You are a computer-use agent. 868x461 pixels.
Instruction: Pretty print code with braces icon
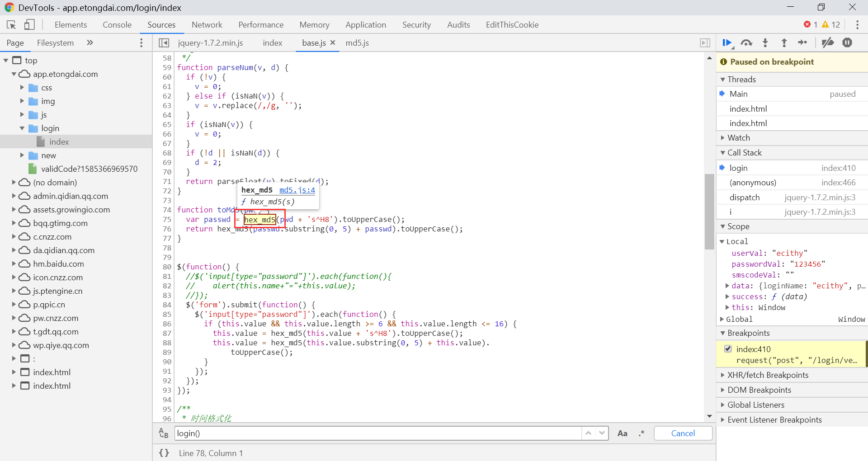click(164, 453)
